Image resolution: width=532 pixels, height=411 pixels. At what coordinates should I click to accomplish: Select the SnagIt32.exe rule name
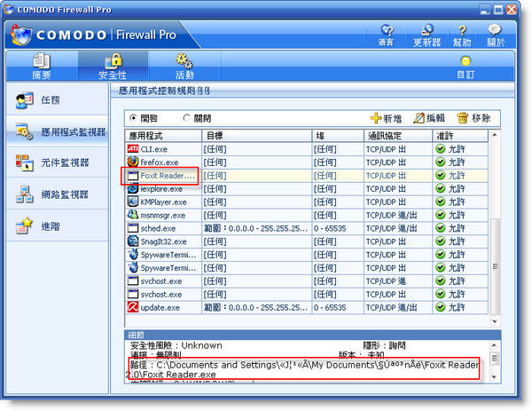163,241
